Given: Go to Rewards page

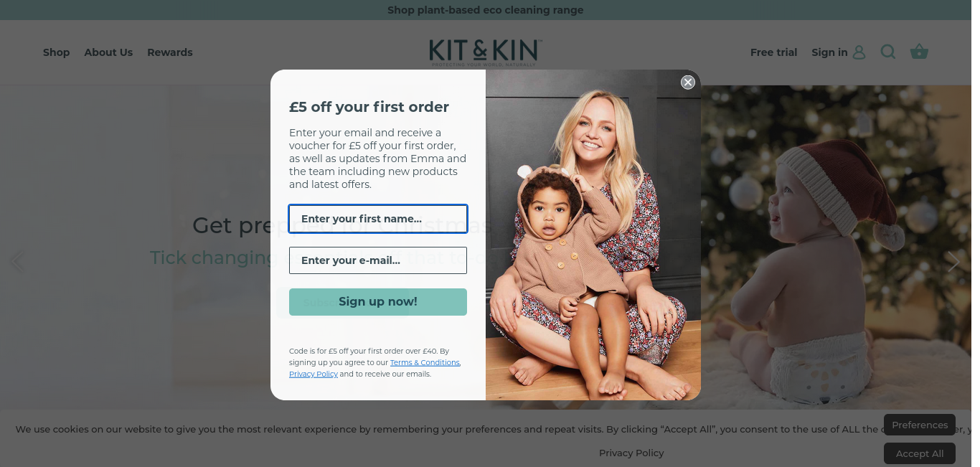Looking at the screenshot, I should tap(170, 52).
